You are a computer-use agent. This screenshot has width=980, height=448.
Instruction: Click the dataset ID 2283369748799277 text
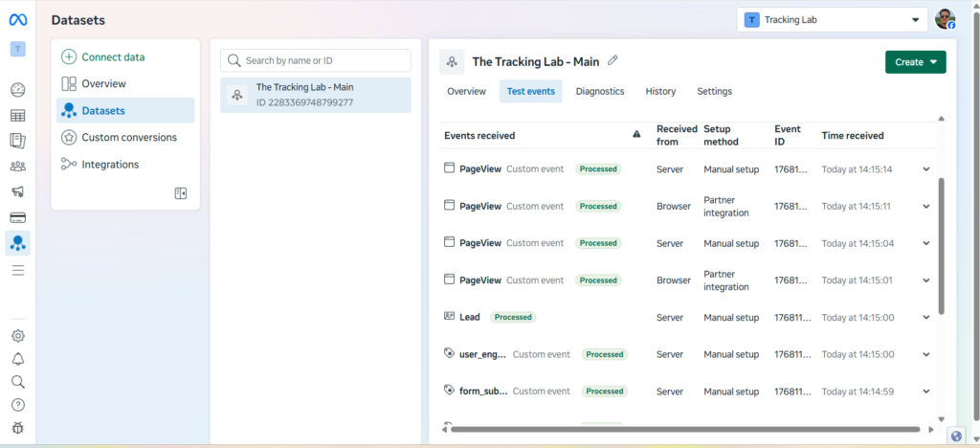(x=304, y=102)
